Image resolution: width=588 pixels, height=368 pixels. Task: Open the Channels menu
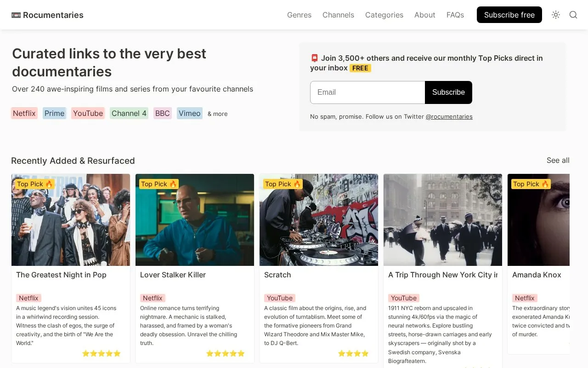(338, 15)
